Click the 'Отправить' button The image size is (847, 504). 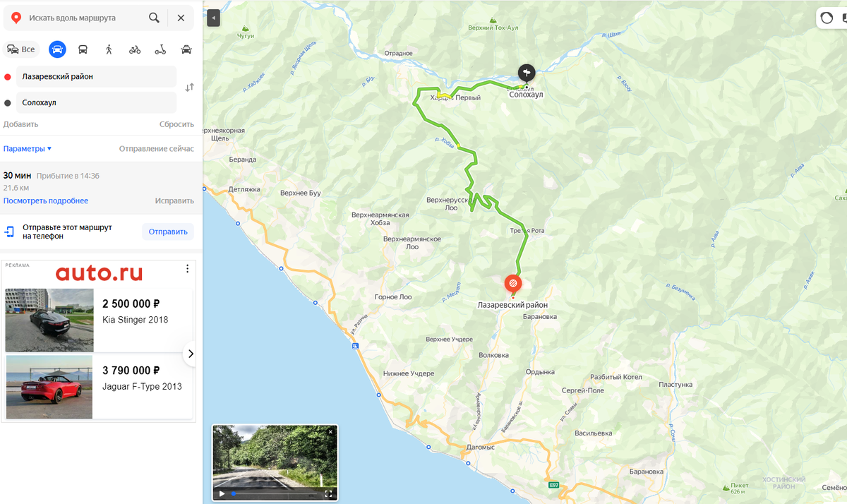[168, 232]
